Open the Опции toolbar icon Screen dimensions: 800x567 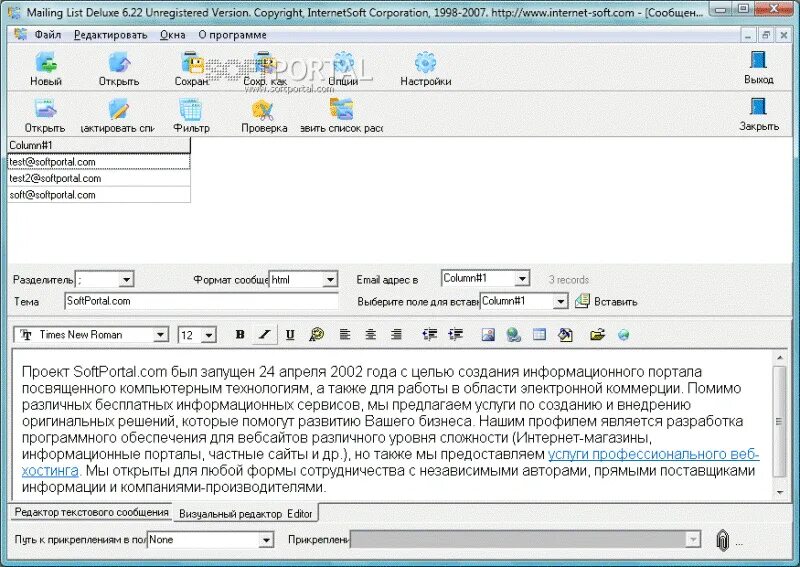tap(343, 63)
